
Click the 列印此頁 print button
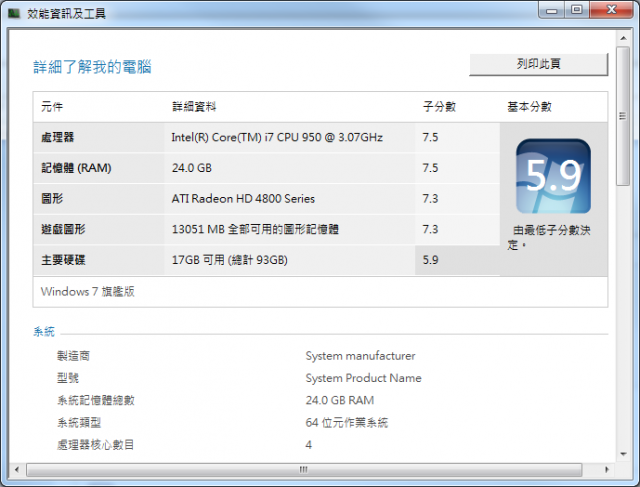[x=538, y=64]
